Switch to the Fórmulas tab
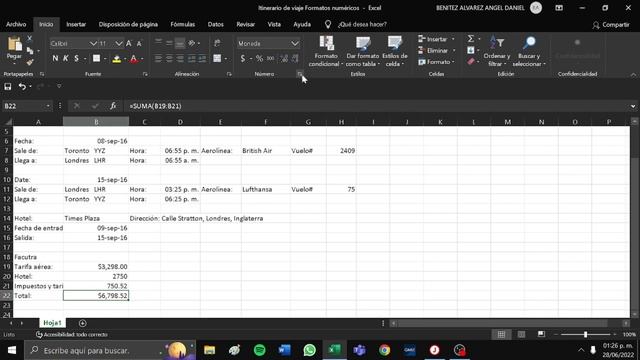The height and width of the screenshot is (360, 640). pos(182,24)
